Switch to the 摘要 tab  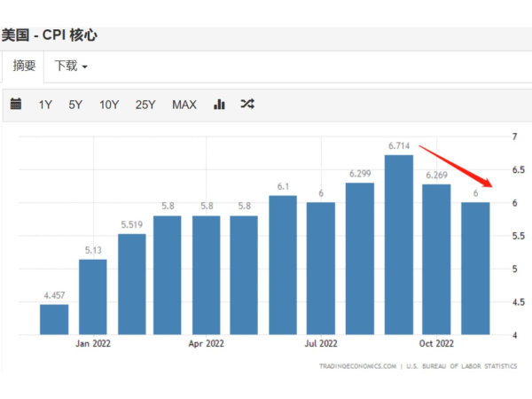click(x=24, y=66)
